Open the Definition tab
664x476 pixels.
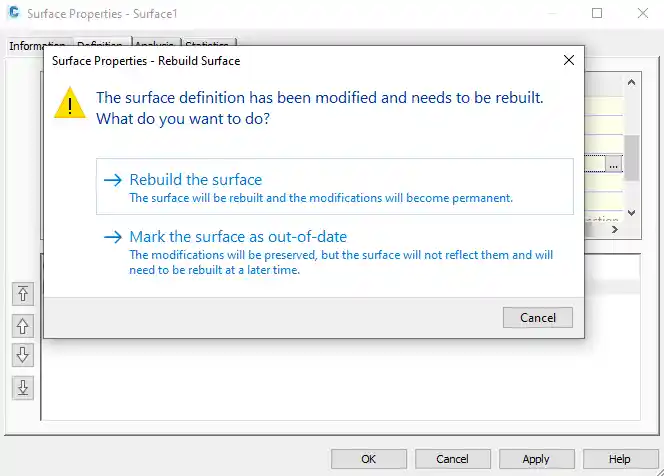pyautogui.click(x=100, y=46)
